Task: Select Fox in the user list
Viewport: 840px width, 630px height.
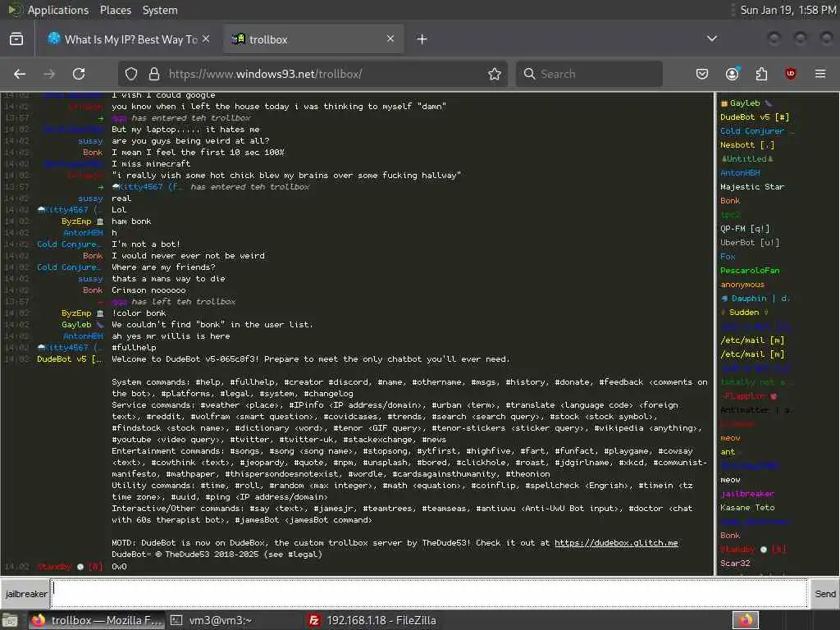Action: 728,256
